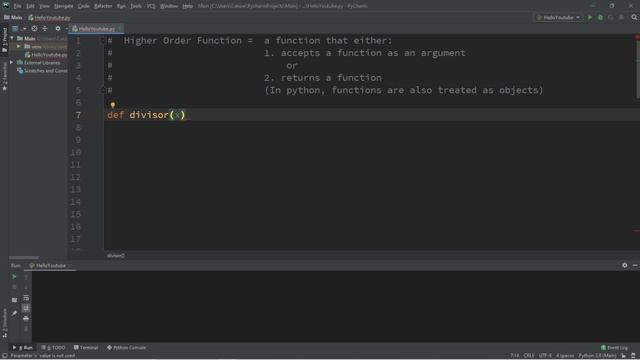This screenshot has height=360, width=640.
Task: Click Main breadcrumb in navigation bar
Action: pyautogui.click(x=13, y=18)
